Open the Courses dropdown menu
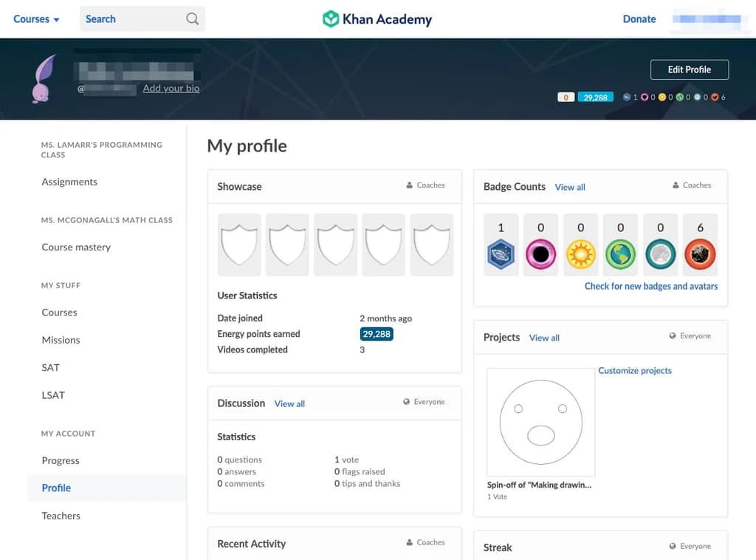Viewport: 756px width, 560px height. click(x=36, y=19)
